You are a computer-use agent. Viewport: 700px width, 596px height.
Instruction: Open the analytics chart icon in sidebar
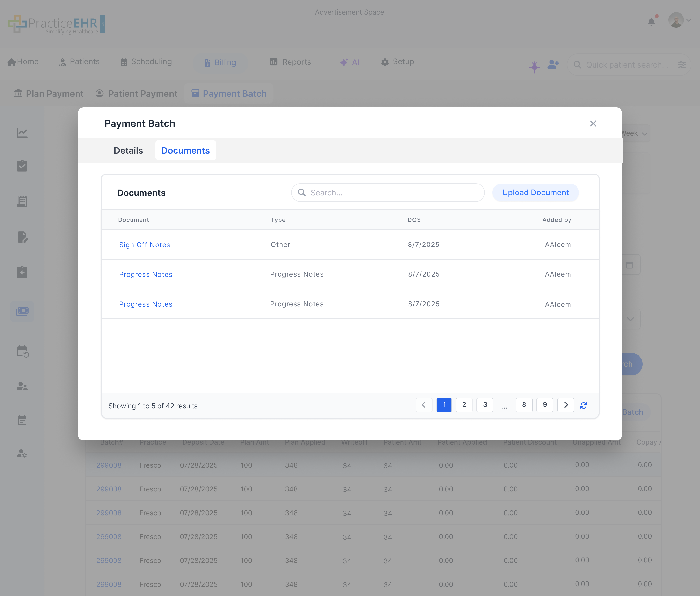pyautogui.click(x=22, y=133)
